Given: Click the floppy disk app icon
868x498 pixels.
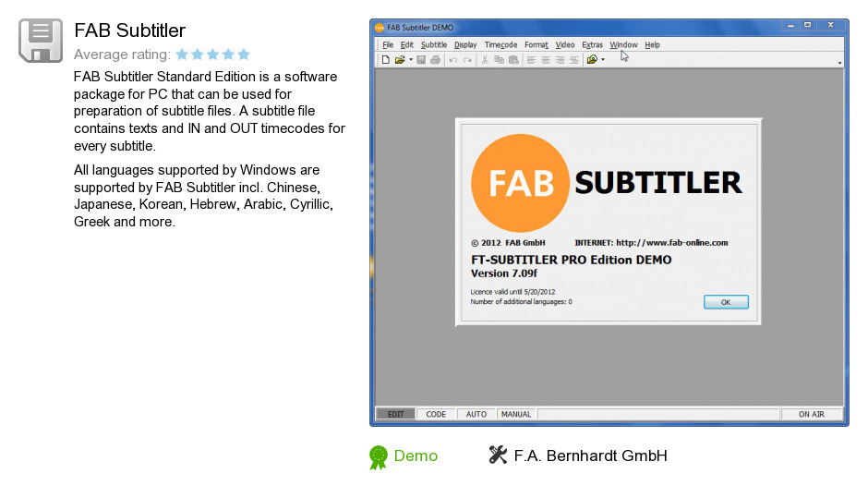Looking at the screenshot, I should pyautogui.click(x=41, y=41).
